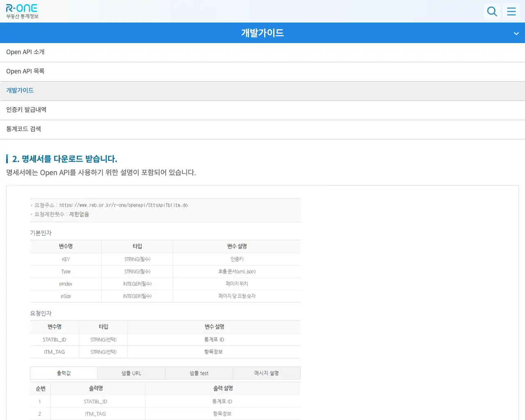
Task: Open the Open API 목록 menu item
Action: pyautogui.click(x=262, y=71)
